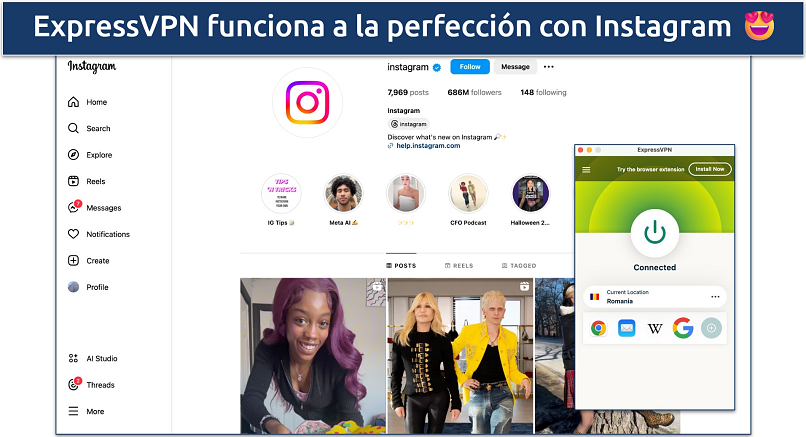Select the Current Location Romania field

point(655,297)
